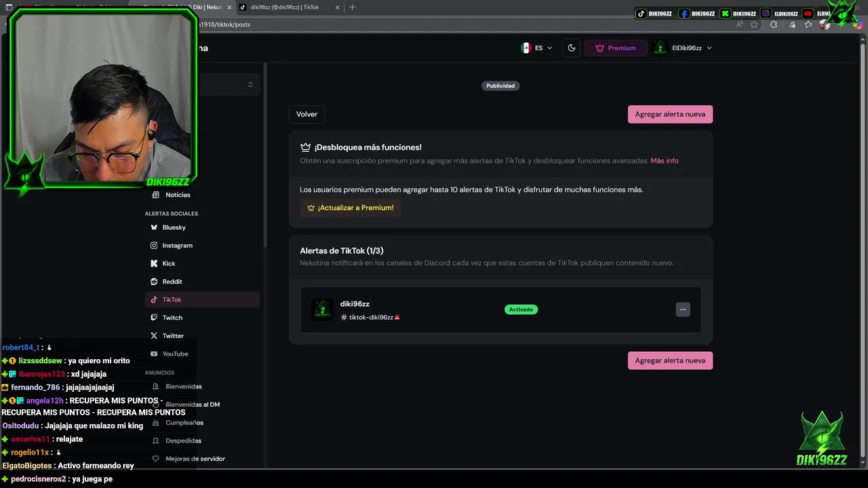The height and width of the screenshot is (488, 868).
Task: Click the Premium crown button
Action: 616,48
